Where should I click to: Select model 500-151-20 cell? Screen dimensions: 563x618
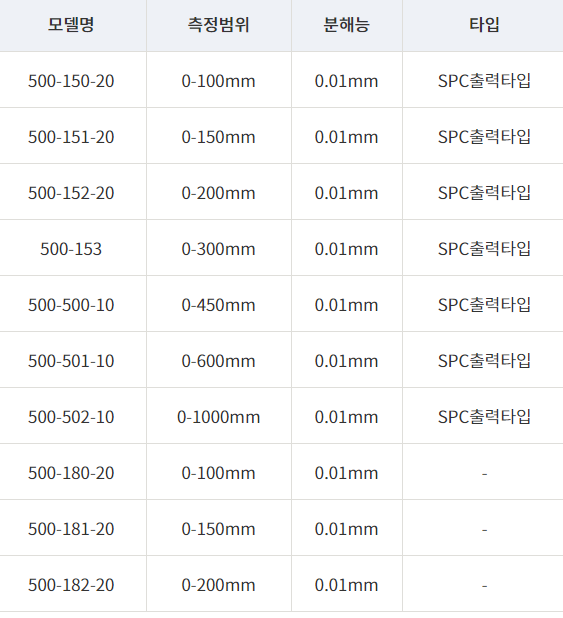click(x=71, y=137)
